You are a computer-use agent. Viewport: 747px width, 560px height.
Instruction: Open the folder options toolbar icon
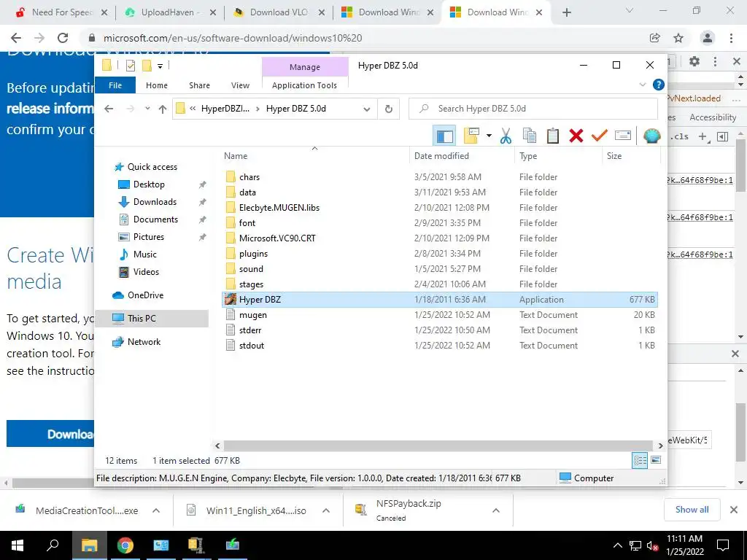click(x=471, y=136)
